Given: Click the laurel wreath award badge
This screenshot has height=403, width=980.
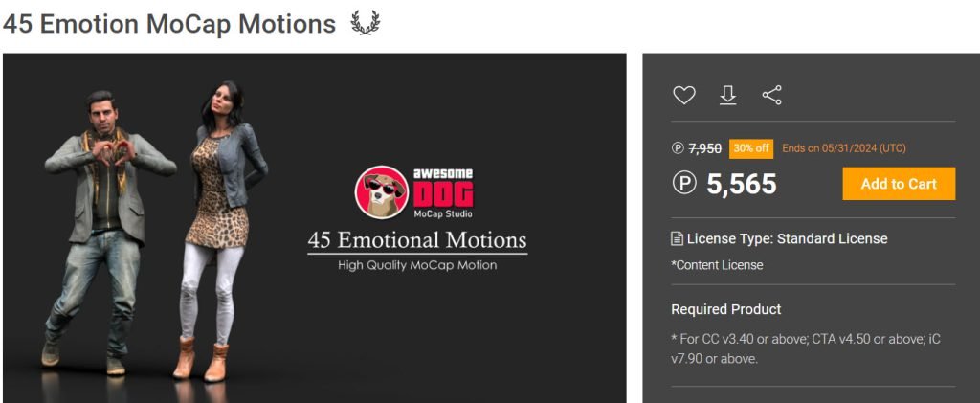Looking at the screenshot, I should tap(365, 23).
